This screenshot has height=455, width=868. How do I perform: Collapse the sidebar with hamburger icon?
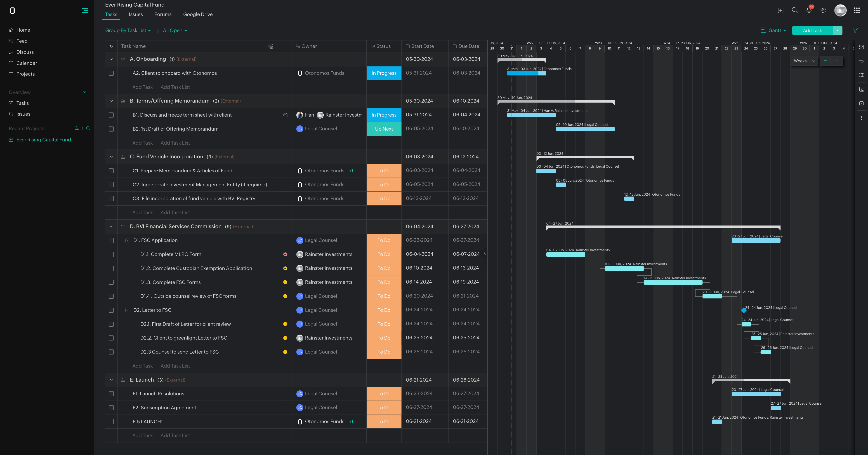85,10
